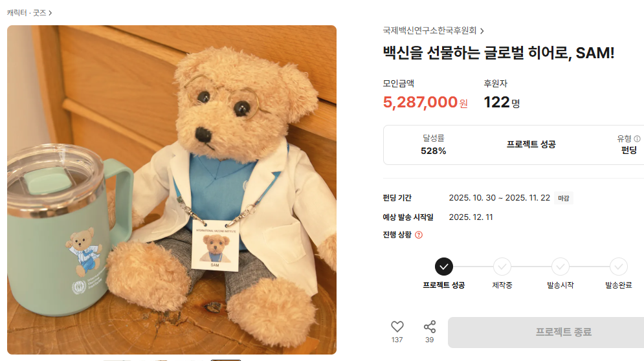This screenshot has height=361, width=644.
Task: Open the 국제백신연구소한국후원회 creator page
Action: (x=430, y=31)
